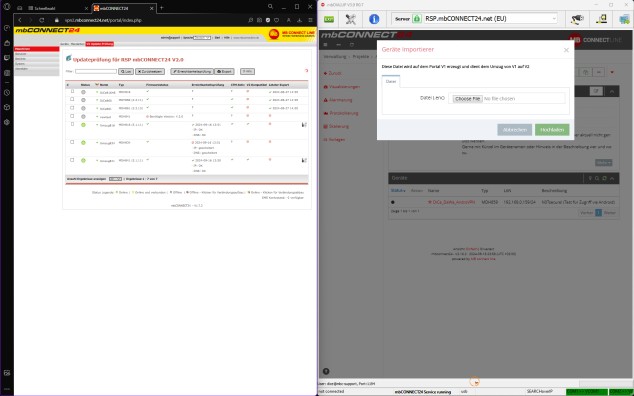Open the Server dropdown showing RSP.mbCONNECT24.net (EU)
634x396 pixels.
click(490, 19)
